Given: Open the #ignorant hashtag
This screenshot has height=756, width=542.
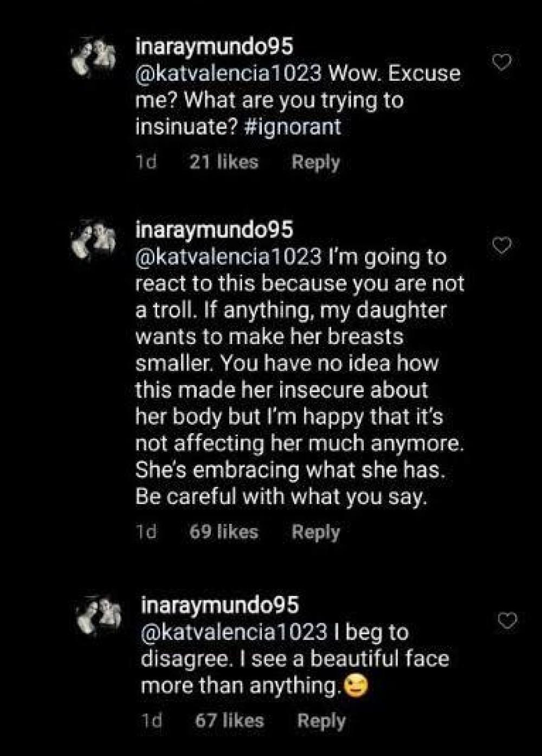Looking at the screenshot, I should coord(297,127).
